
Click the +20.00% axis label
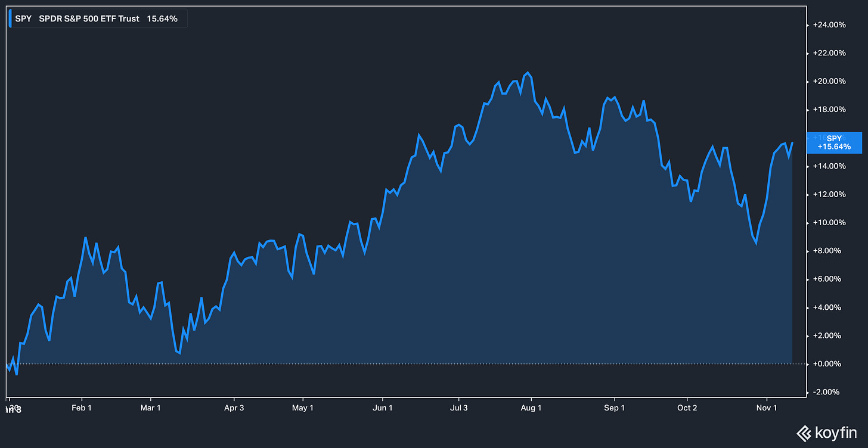point(829,82)
